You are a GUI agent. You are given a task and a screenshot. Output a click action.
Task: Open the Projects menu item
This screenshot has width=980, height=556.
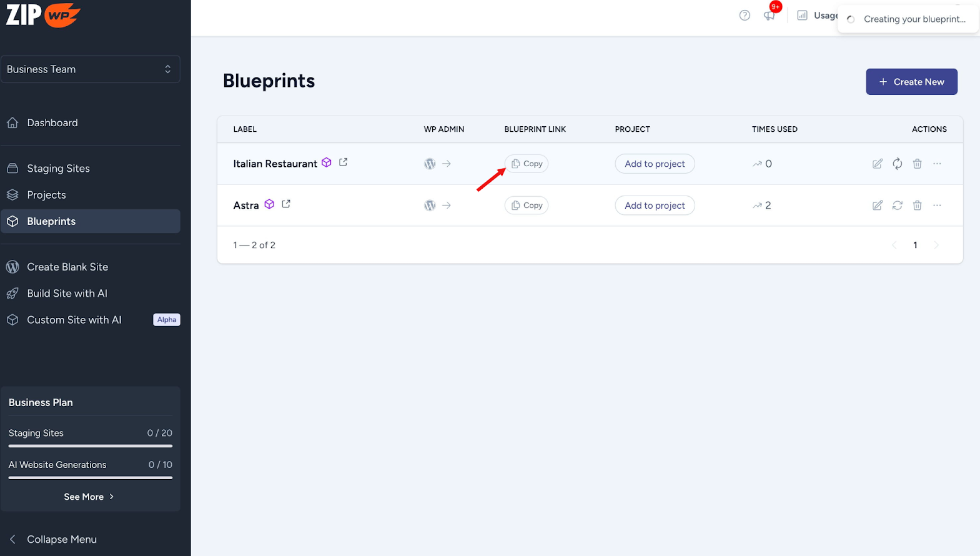pos(46,195)
